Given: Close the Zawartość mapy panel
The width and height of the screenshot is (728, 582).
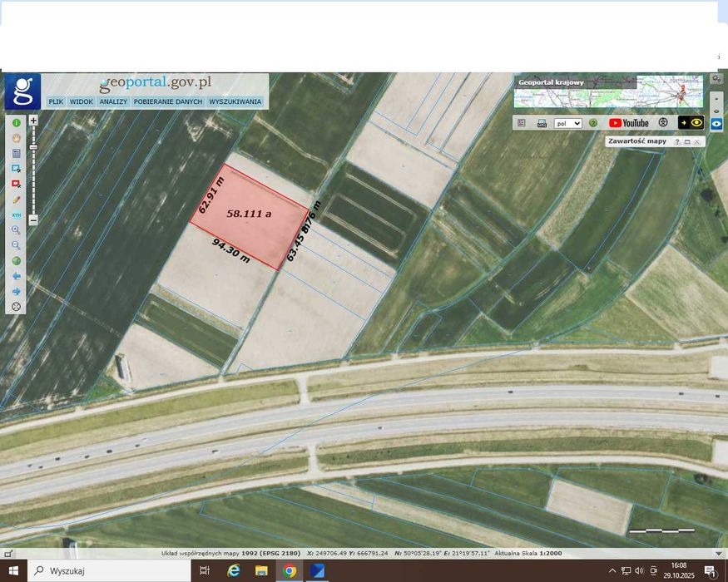Looking at the screenshot, I should (697, 142).
